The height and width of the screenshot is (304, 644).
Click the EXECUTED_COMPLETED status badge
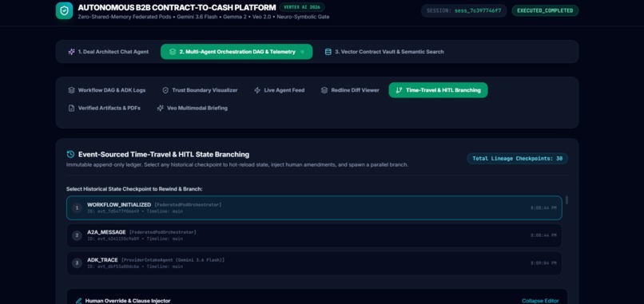pos(545,10)
